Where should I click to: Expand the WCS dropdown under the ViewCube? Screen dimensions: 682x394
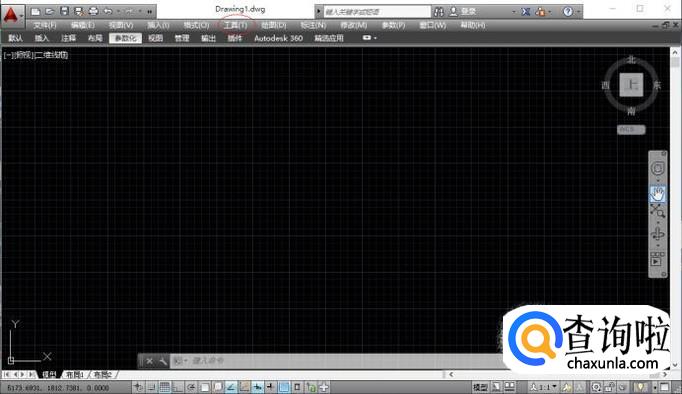pos(631,130)
